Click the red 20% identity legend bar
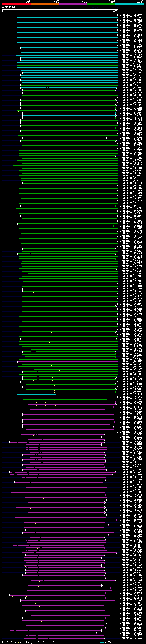Screen dimensions: 146x644 coord(16,4)
